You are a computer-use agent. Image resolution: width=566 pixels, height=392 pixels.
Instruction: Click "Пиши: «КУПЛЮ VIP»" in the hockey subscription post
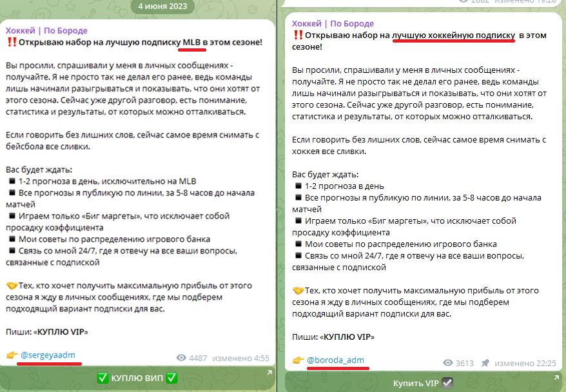[333, 337]
